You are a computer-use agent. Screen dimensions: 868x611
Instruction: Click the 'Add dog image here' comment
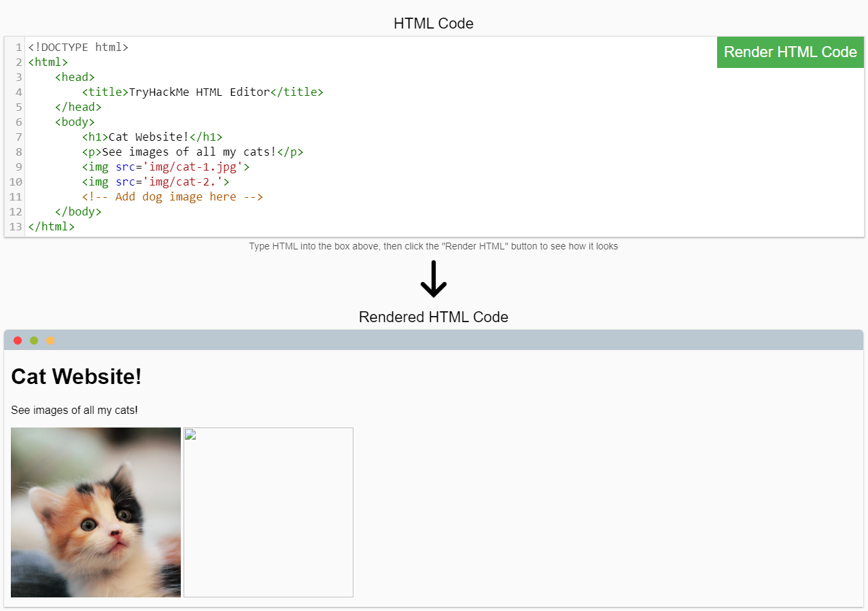tap(173, 197)
